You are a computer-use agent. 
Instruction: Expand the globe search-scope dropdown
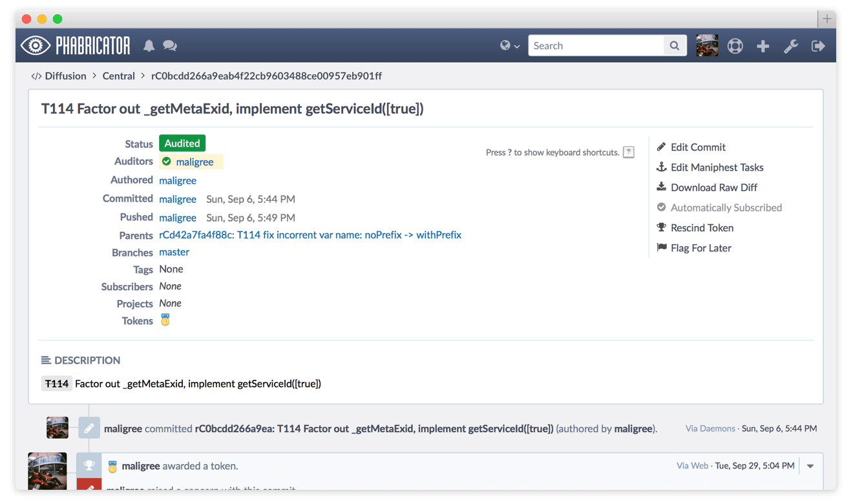click(510, 45)
